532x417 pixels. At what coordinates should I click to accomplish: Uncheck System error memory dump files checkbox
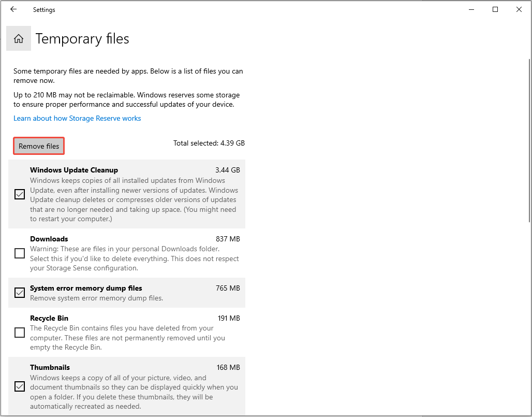[20, 293]
